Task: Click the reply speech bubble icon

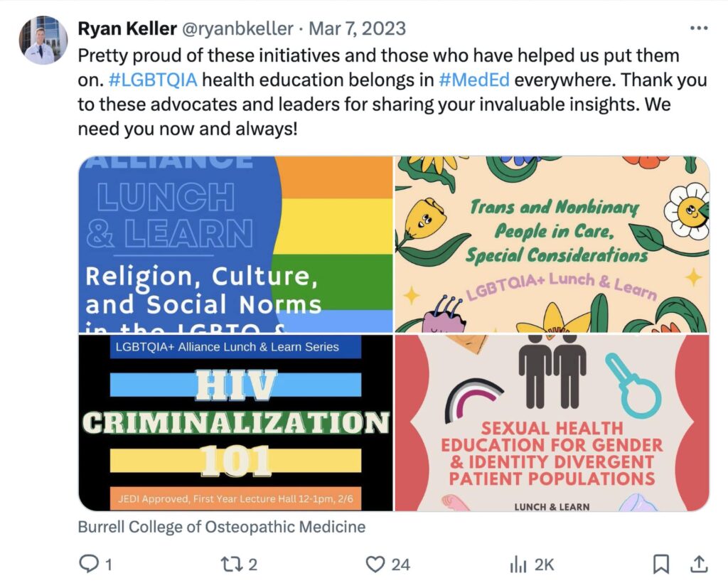Action: [88, 564]
